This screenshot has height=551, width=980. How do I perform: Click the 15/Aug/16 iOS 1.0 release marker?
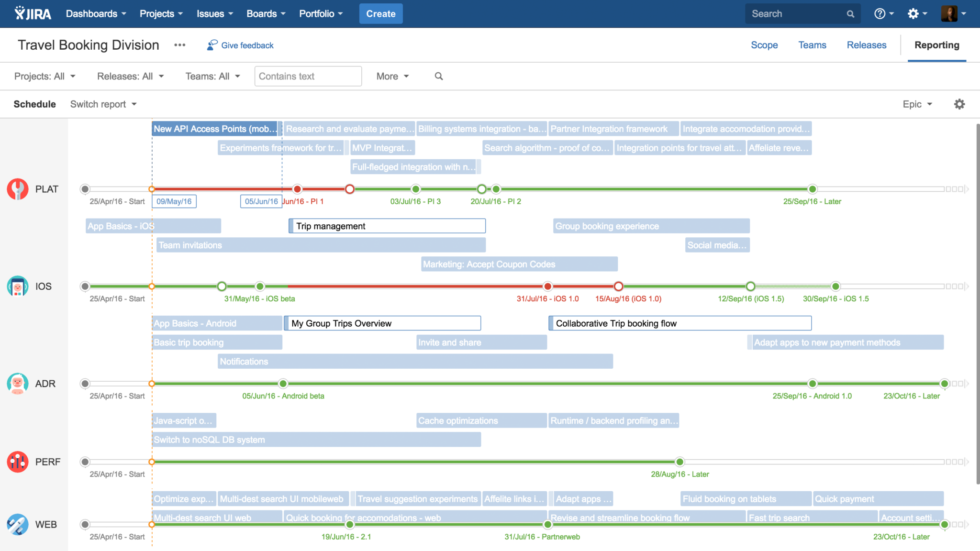tap(618, 287)
